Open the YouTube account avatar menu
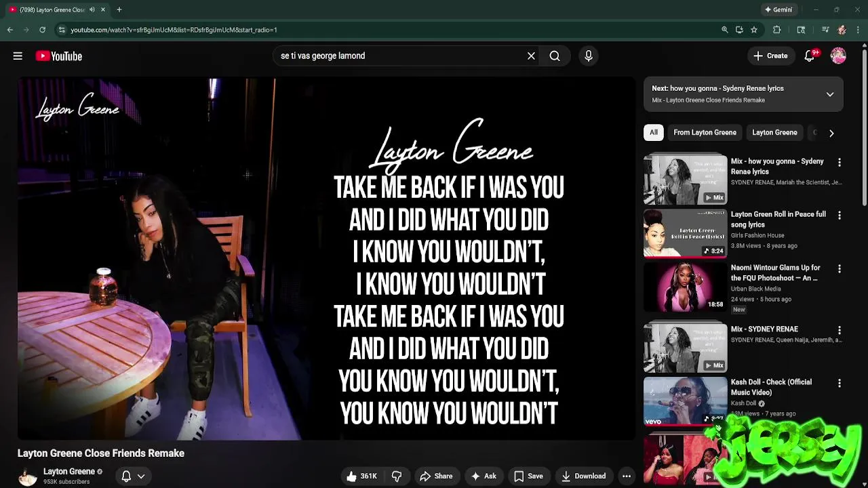Image resolution: width=868 pixels, height=488 pixels. 838,56
